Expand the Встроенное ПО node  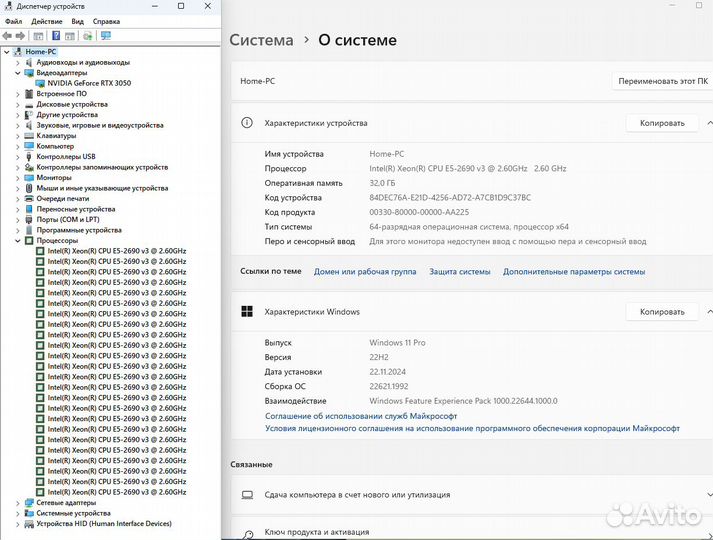18,94
